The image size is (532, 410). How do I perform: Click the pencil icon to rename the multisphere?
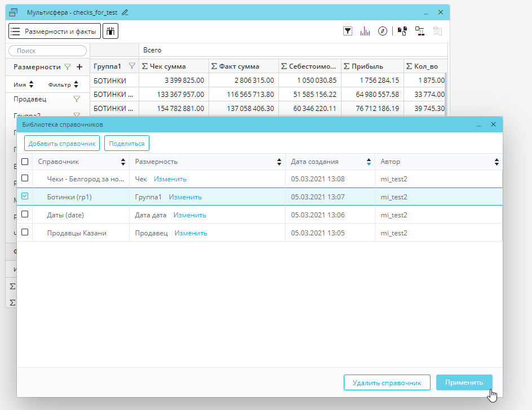(125, 12)
